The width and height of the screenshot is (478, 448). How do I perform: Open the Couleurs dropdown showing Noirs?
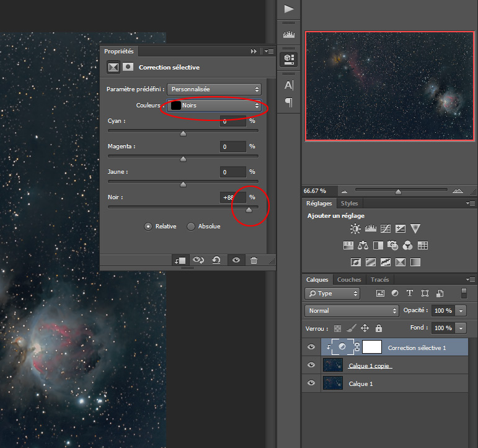click(x=214, y=105)
